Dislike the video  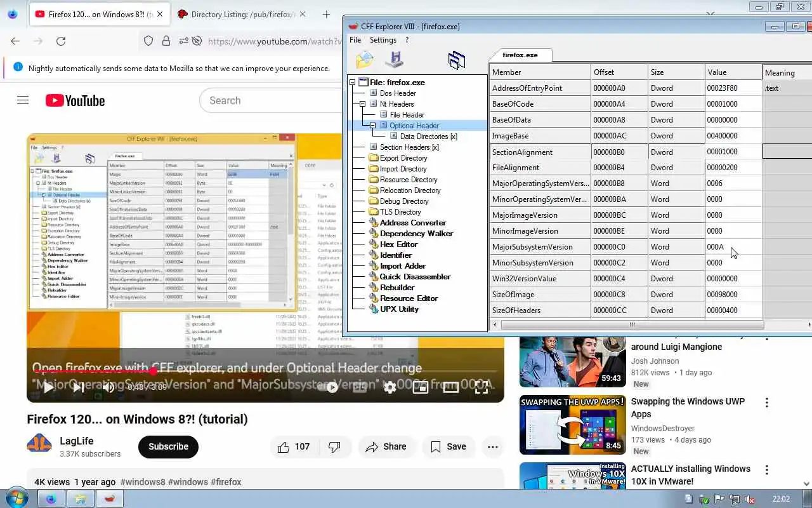(335, 446)
